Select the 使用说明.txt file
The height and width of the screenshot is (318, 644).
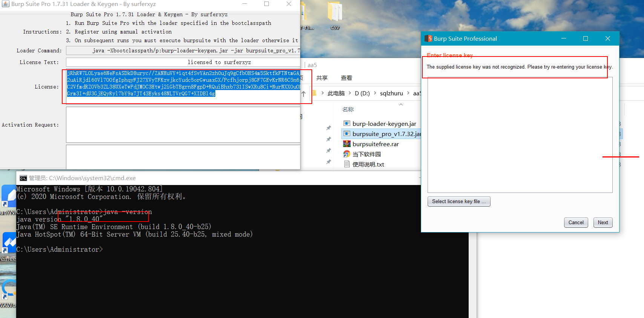coord(368,164)
